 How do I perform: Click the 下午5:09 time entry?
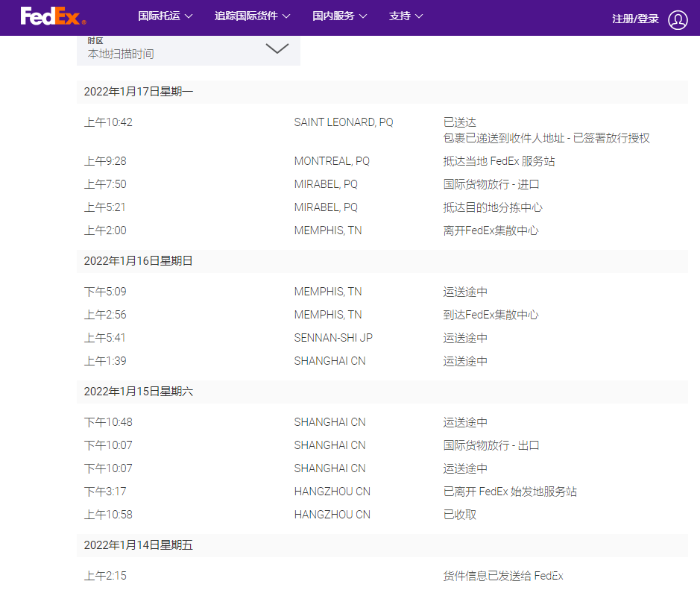tap(105, 292)
